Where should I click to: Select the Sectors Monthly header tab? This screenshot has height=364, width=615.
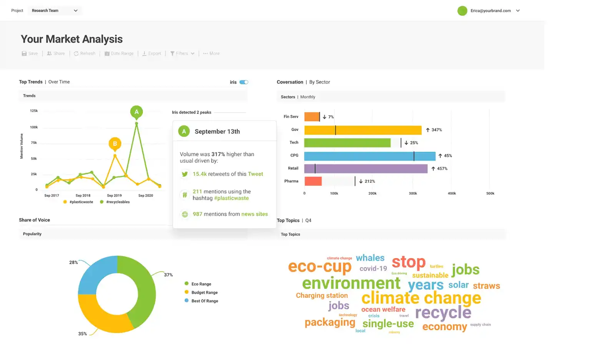coord(298,97)
